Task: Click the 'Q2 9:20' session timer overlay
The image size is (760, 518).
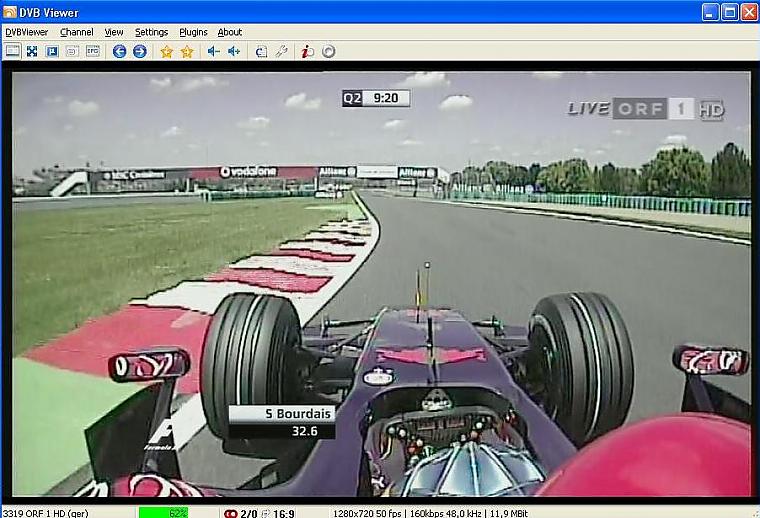Action: [376, 98]
